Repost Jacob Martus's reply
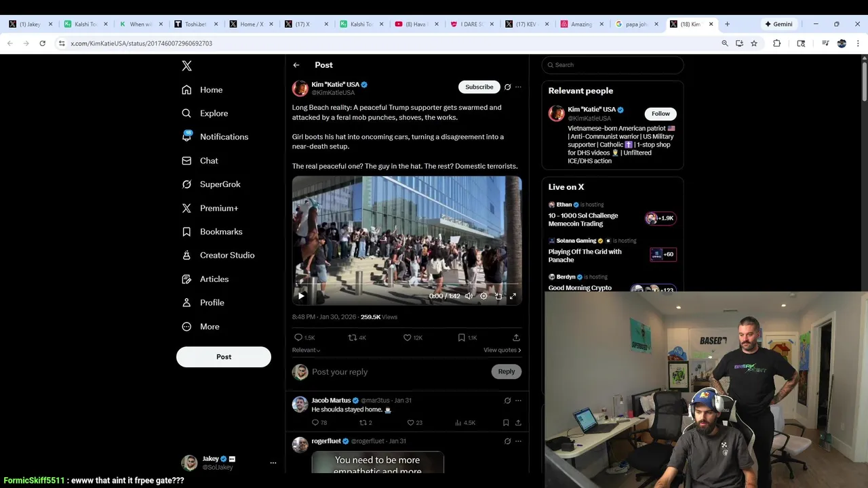 [x=365, y=423]
